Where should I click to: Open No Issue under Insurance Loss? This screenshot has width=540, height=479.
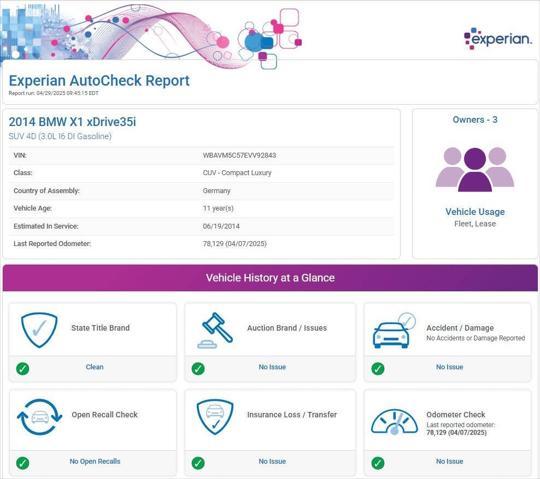pyautogui.click(x=272, y=461)
